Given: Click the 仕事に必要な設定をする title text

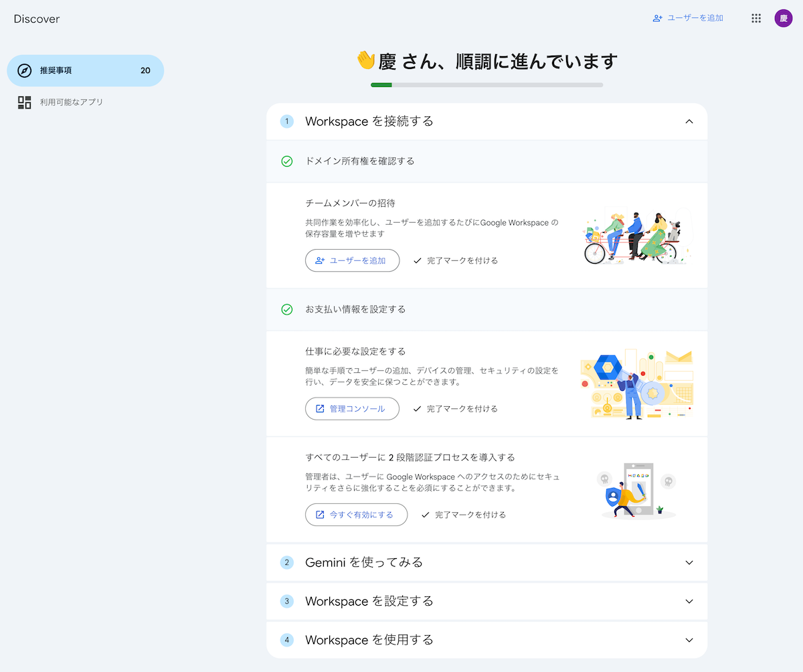Looking at the screenshot, I should coord(355,351).
